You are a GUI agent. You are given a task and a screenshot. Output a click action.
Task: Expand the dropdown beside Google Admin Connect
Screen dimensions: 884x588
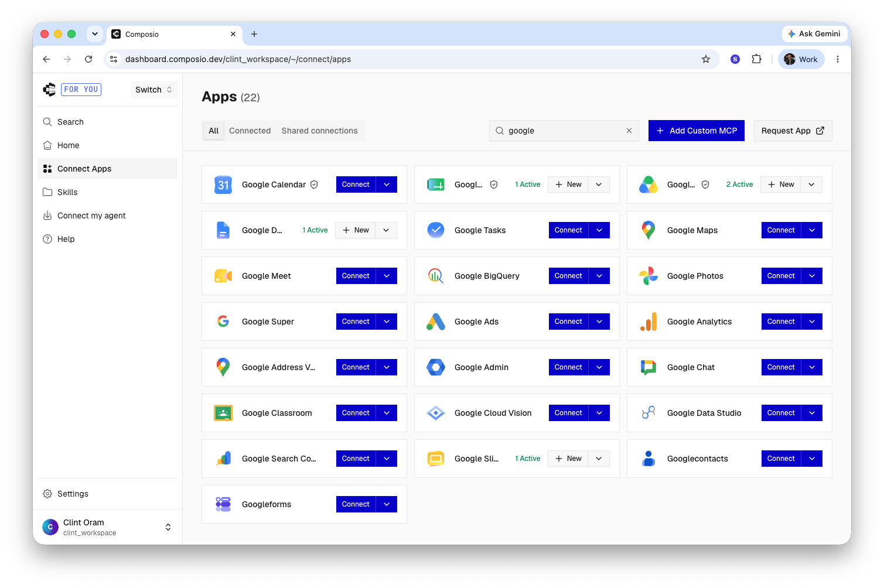[x=599, y=367]
